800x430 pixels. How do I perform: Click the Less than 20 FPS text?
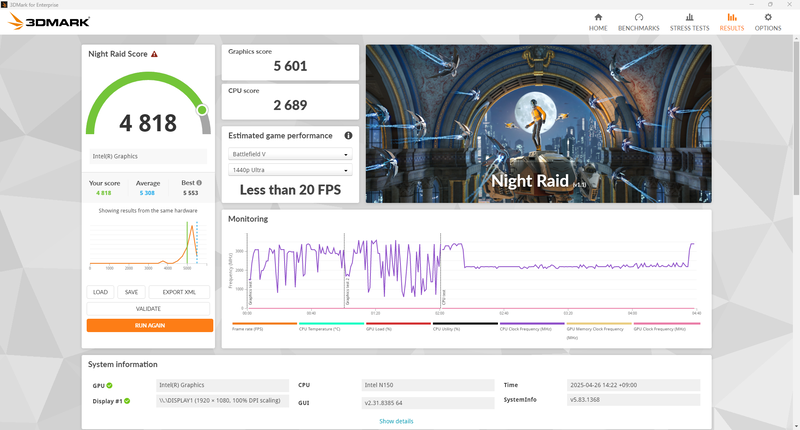290,190
